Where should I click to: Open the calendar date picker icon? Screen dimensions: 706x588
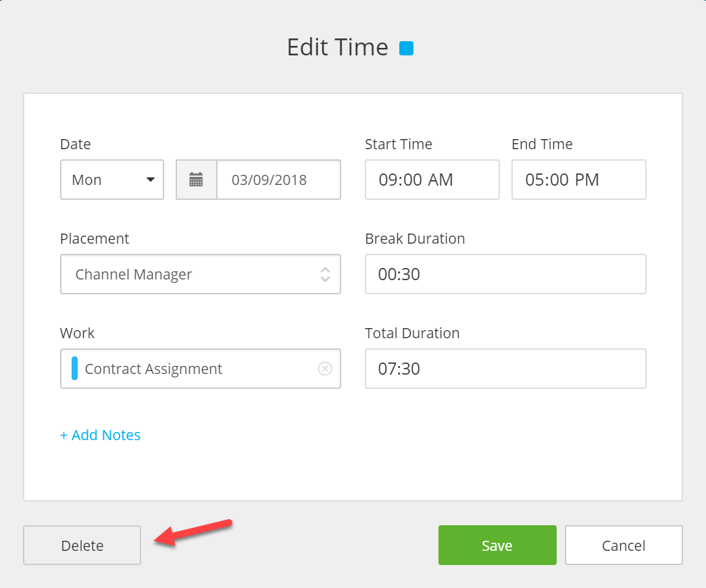pos(196,180)
